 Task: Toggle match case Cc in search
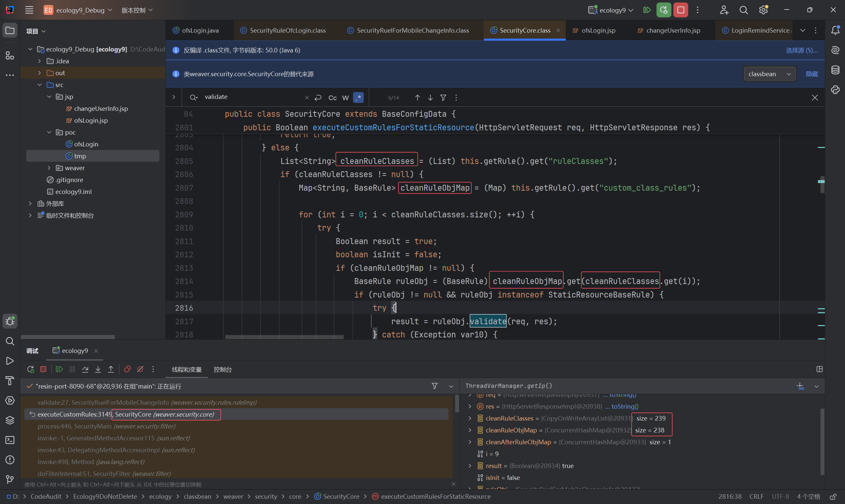point(332,98)
